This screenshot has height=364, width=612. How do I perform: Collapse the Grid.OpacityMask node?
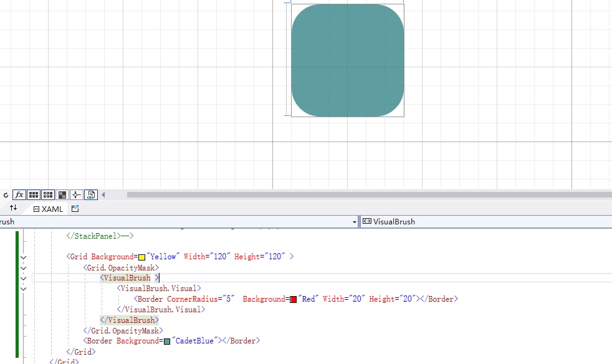24,268
